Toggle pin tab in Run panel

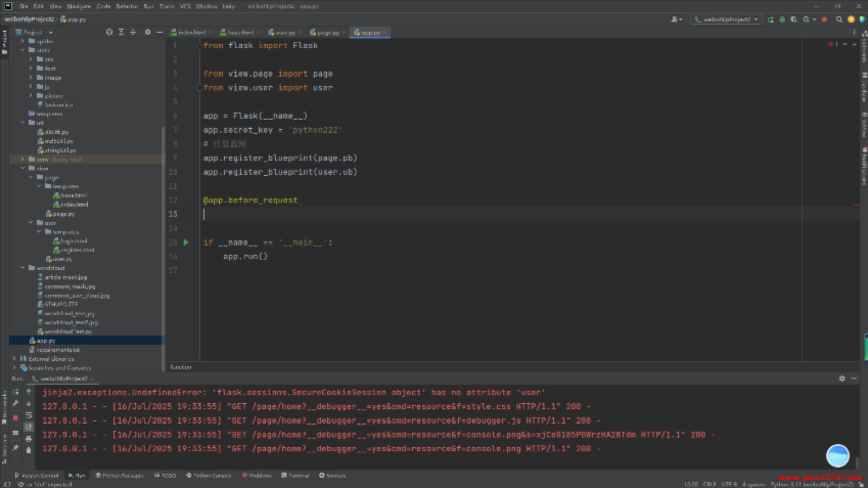[15, 448]
